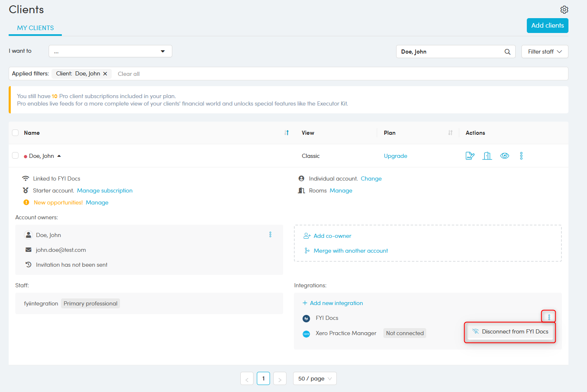
Task: Open the settings gear icon
Action: point(564,9)
